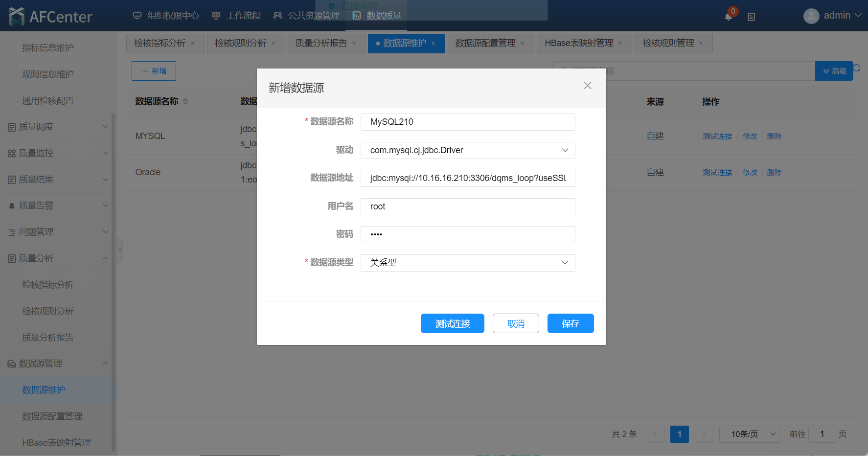The height and width of the screenshot is (456, 868).
Task: Click the 取消 button
Action: (516, 323)
